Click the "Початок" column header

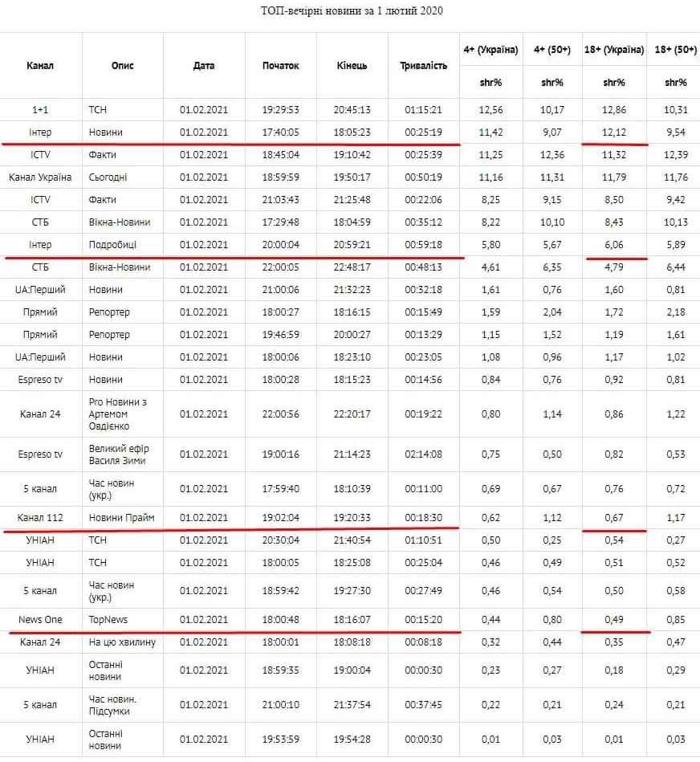pyautogui.click(x=280, y=66)
